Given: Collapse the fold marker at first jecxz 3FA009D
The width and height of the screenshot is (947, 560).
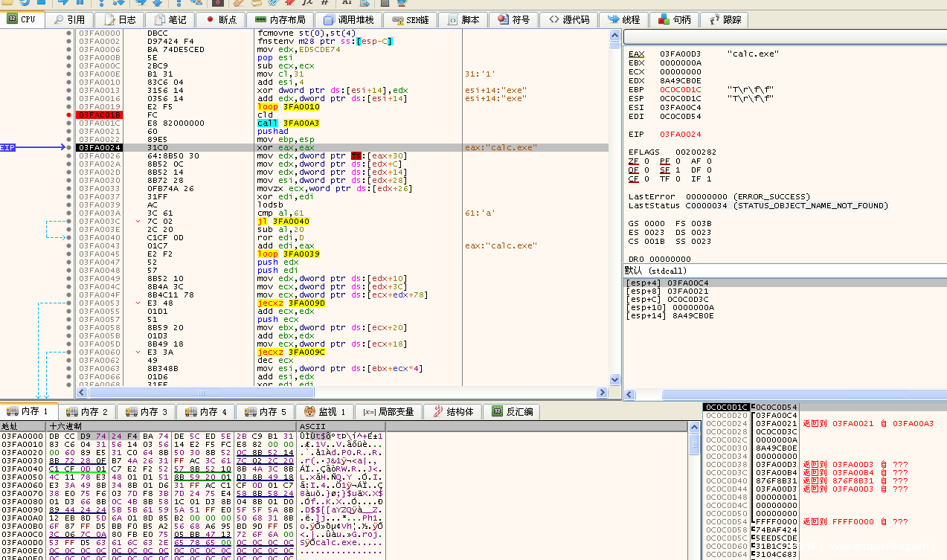Looking at the screenshot, I should pyautogui.click(x=138, y=303).
